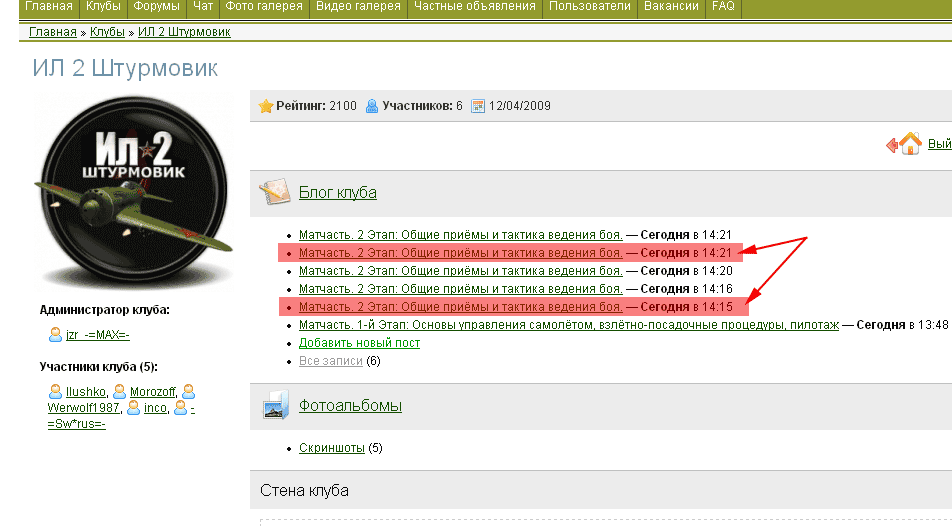Screen dimensions: 952x526
Task: Open the Чат menu item
Action: [x=203, y=7]
